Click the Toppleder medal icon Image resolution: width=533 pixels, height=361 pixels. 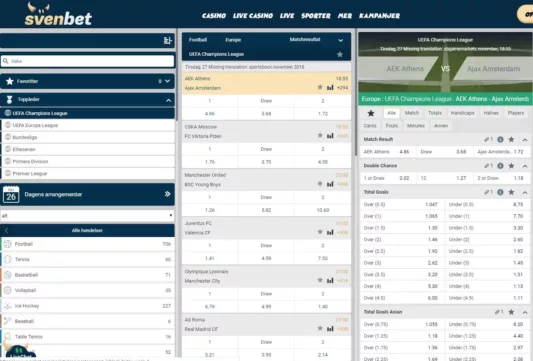click(10, 100)
